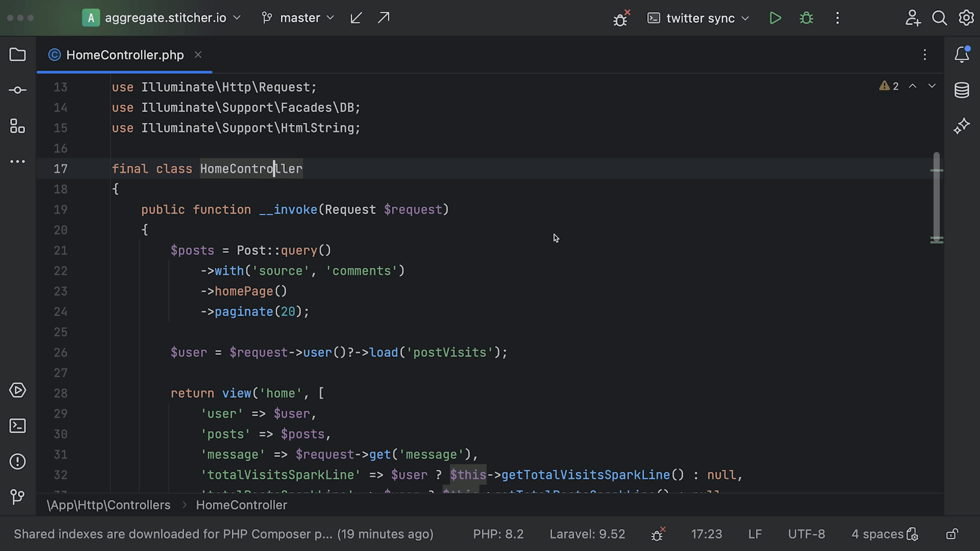
Task: Open the Problems tool window
Action: click(17, 462)
